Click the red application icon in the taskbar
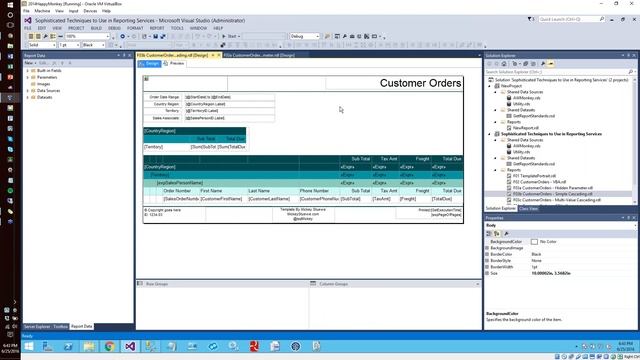 pyautogui.click(x=254, y=347)
